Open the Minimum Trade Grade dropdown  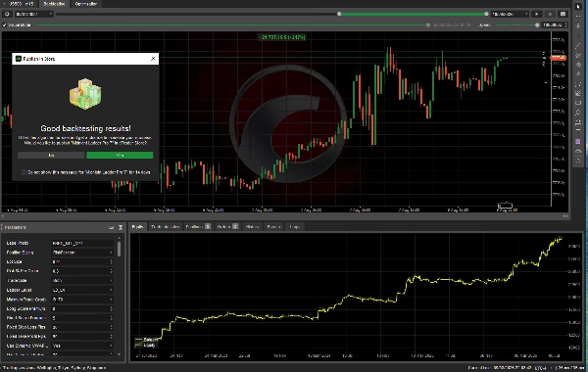point(82,300)
